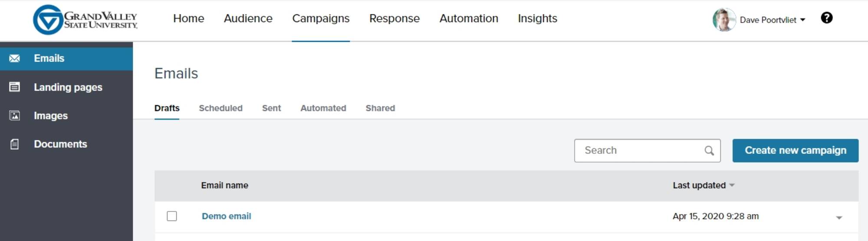Open the Demo email link
Image resolution: width=868 pixels, height=241 pixels.
226,216
